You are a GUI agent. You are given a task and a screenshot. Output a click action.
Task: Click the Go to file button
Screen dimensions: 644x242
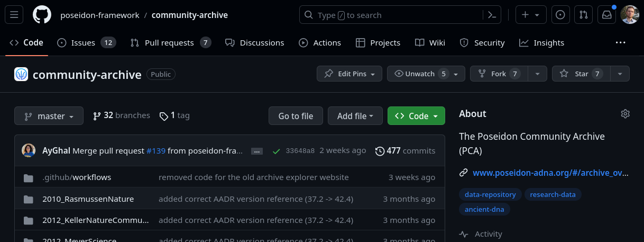pos(296,116)
